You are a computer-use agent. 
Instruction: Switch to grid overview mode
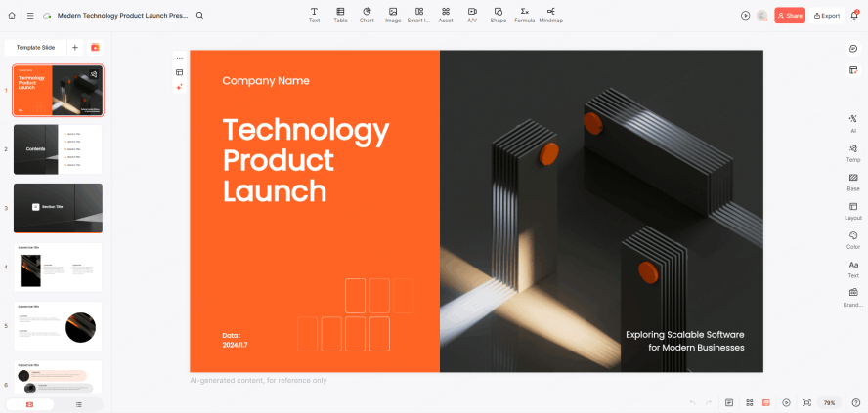point(750,402)
